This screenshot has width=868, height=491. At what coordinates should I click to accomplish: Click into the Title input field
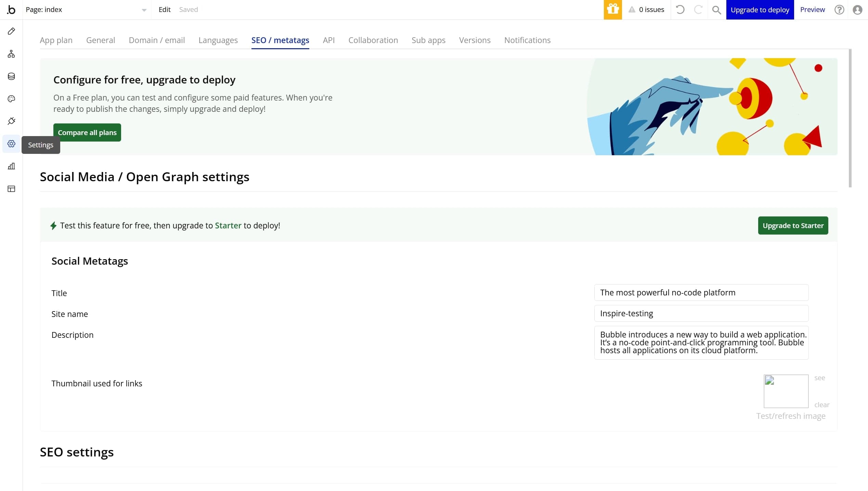pyautogui.click(x=701, y=293)
